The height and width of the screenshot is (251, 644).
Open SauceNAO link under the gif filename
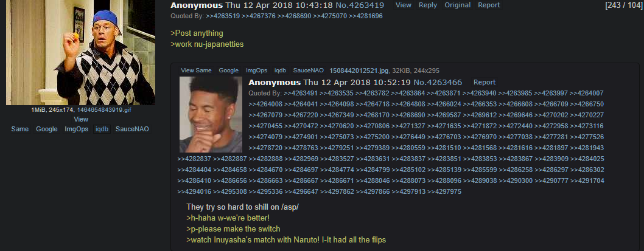coord(132,129)
